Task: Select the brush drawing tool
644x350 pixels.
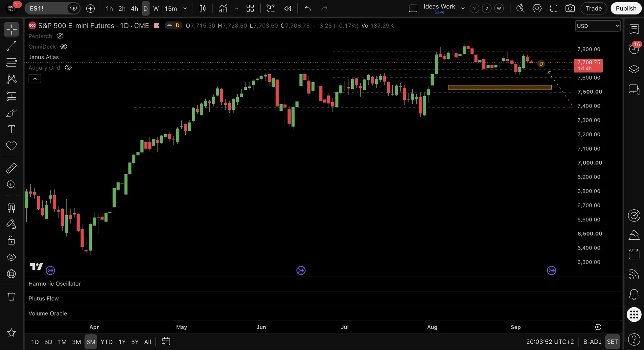Action: click(11, 113)
